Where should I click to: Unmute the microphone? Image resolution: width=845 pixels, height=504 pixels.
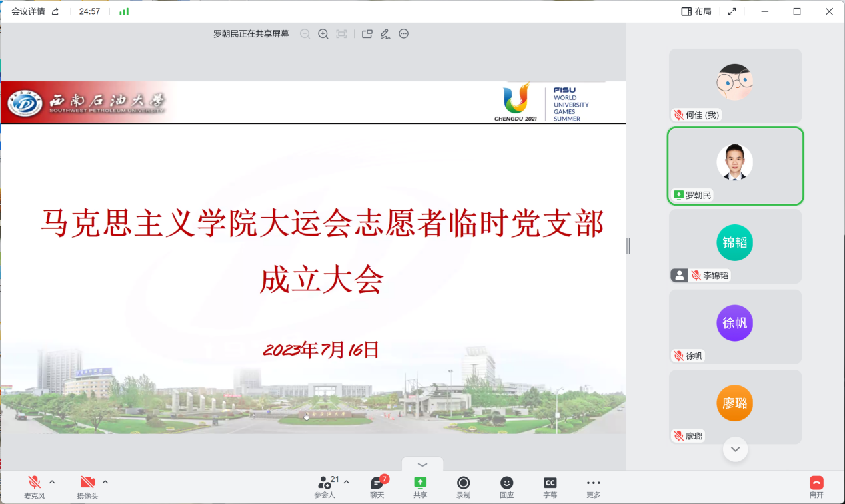[34, 487]
